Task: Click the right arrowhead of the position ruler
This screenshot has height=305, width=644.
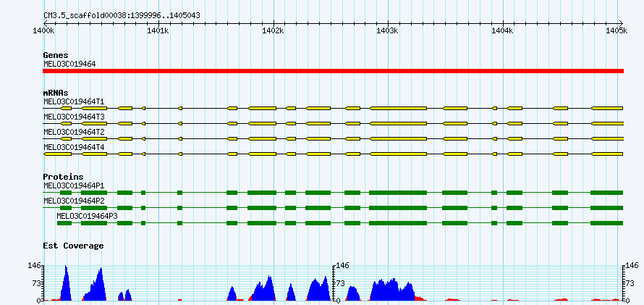Action: point(621,23)
